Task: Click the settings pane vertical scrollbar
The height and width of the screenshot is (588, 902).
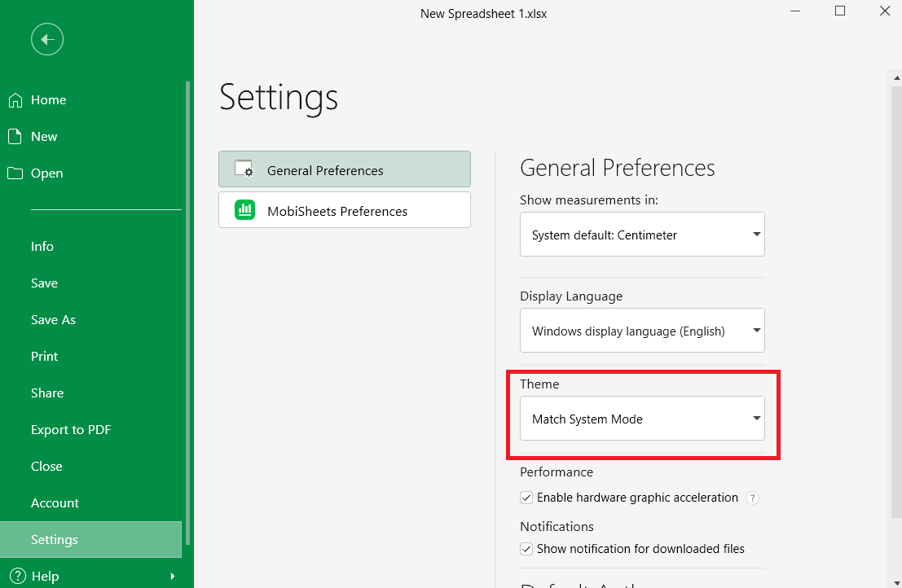Action: click(x=896, y=301)
